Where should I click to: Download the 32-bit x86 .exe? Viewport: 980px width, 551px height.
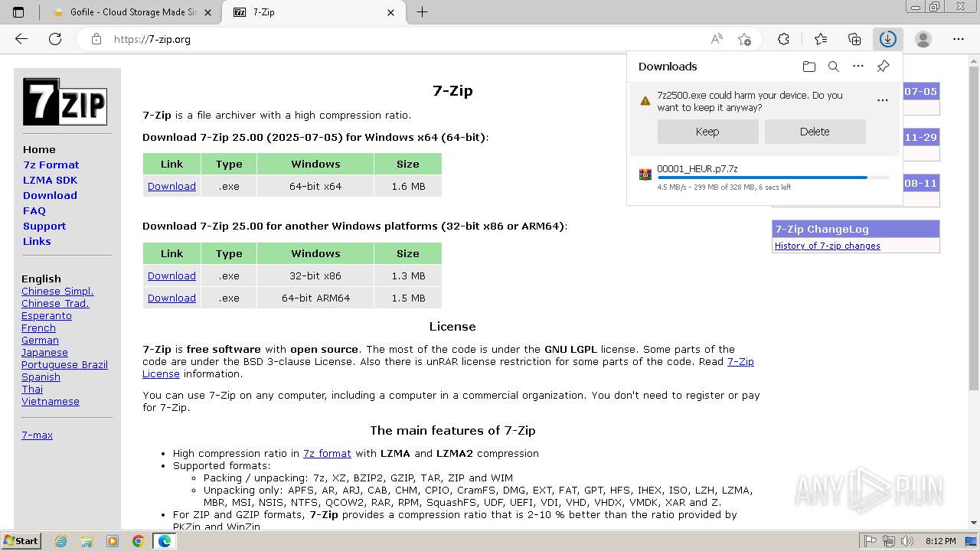(171, 275)
